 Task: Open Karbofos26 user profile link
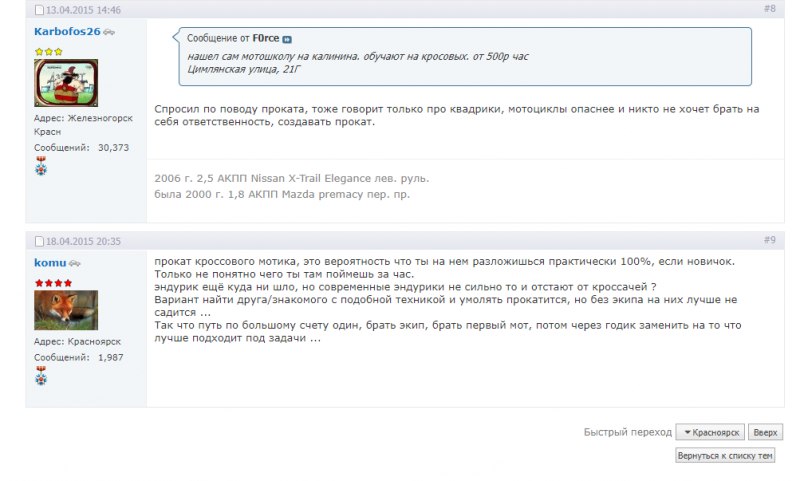point(67,32)
